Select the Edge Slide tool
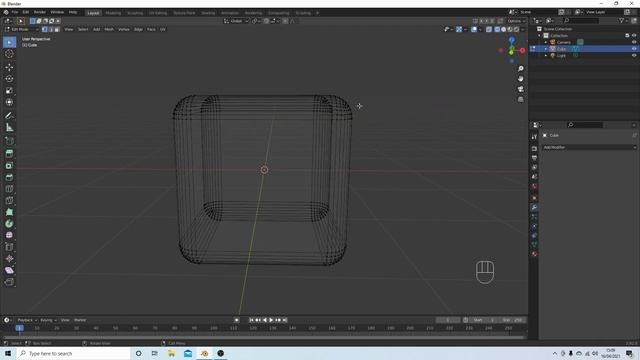 9,247
